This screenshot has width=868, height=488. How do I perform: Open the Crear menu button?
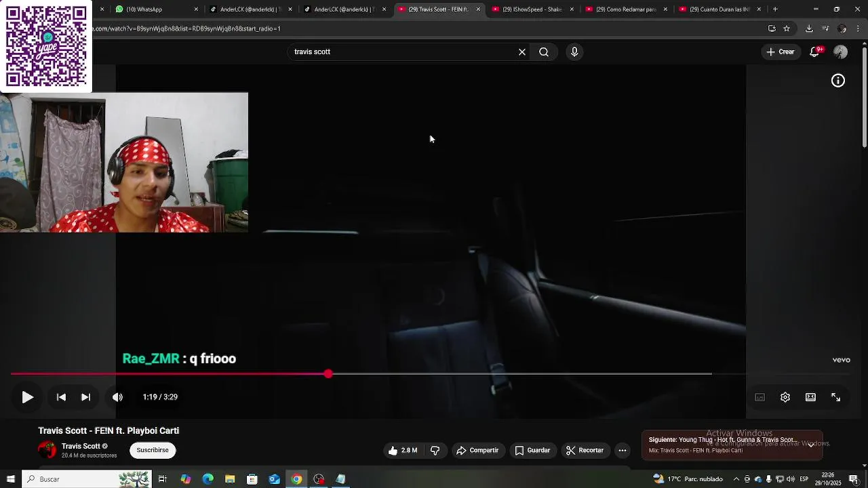pyautogui.click(x=780, y=52)
